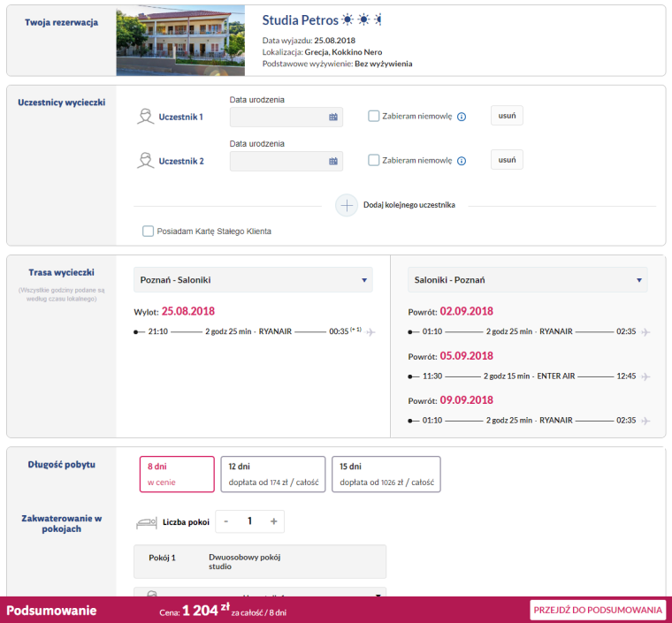Click info icon next to Uczestnik 2 infant checkbox

462,161
